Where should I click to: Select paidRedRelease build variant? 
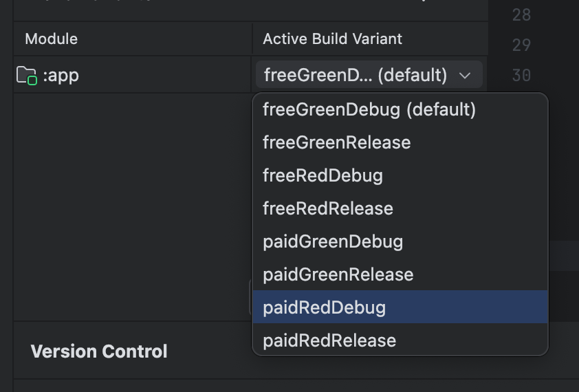coord(329,340)
